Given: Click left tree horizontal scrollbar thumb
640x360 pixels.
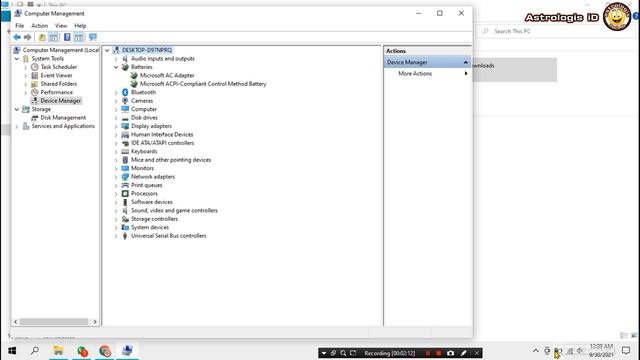Looking at the screenshot, I should [x=54, y=322].
